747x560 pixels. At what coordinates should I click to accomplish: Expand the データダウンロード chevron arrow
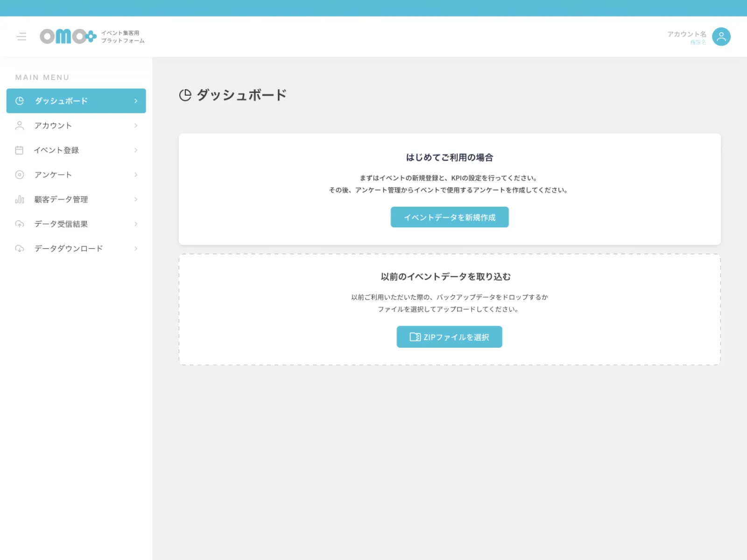[x=136, y=249]
